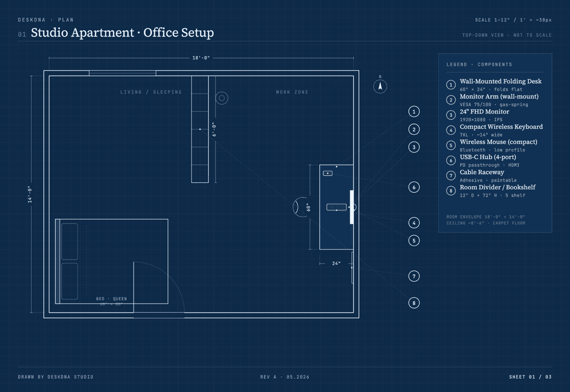Click the '24" FHD Monitor' legend title
The image size is (570, 392).
[484, 112]
